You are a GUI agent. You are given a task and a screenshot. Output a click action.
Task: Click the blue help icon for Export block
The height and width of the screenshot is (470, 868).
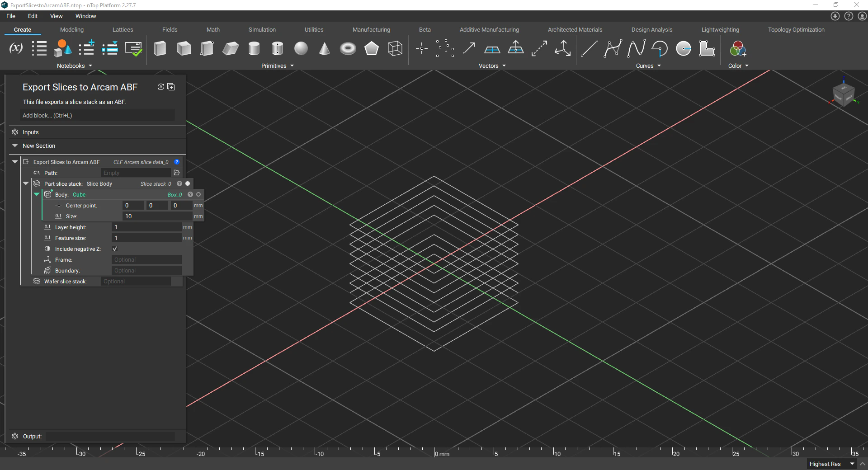click(x=177, y=162)
